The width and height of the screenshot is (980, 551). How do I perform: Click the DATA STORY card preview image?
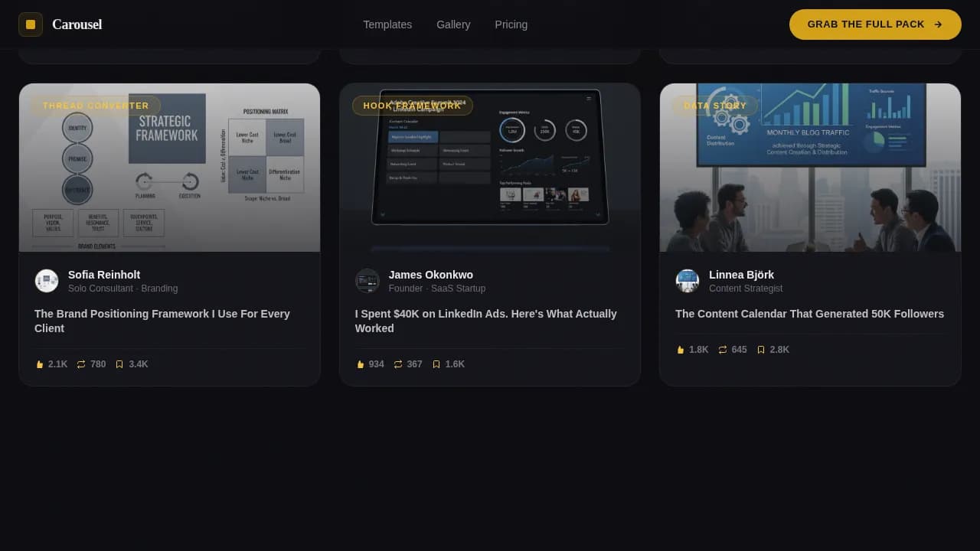point(810,168)
